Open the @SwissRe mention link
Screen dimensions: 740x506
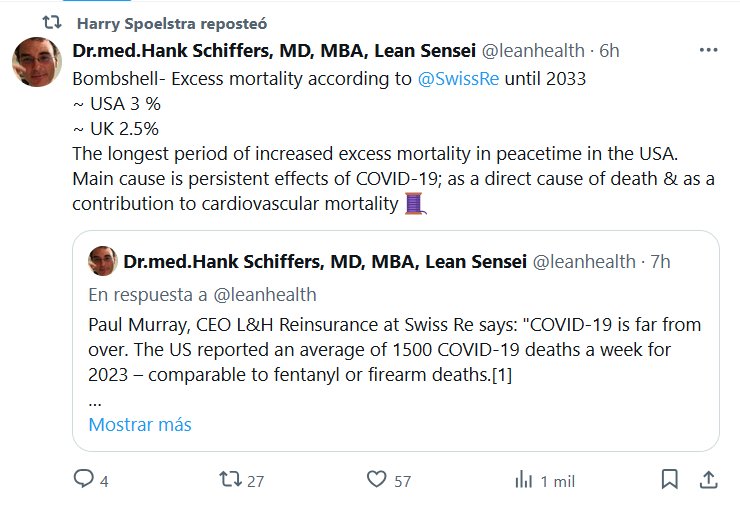click(x=473, y=76)
